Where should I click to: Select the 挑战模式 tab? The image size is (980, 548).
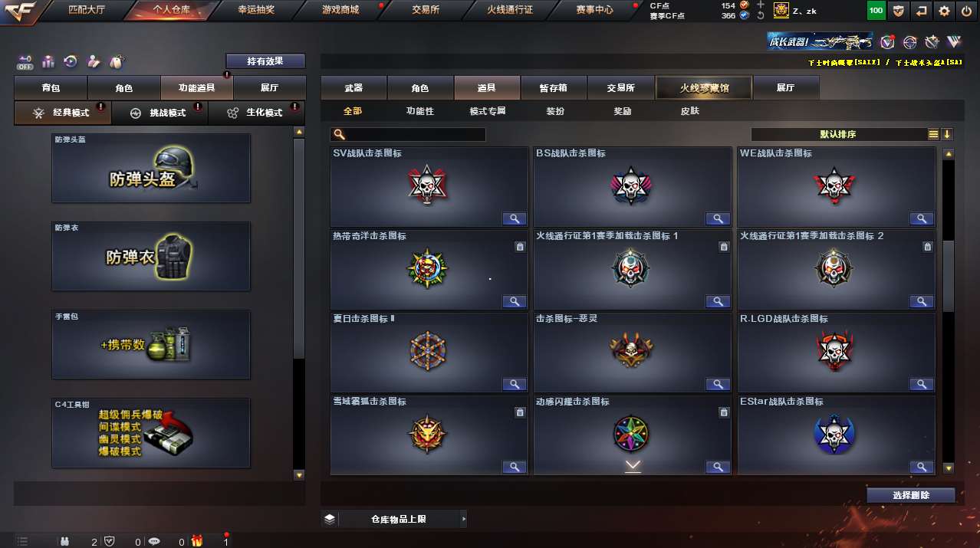coord(159,113)
